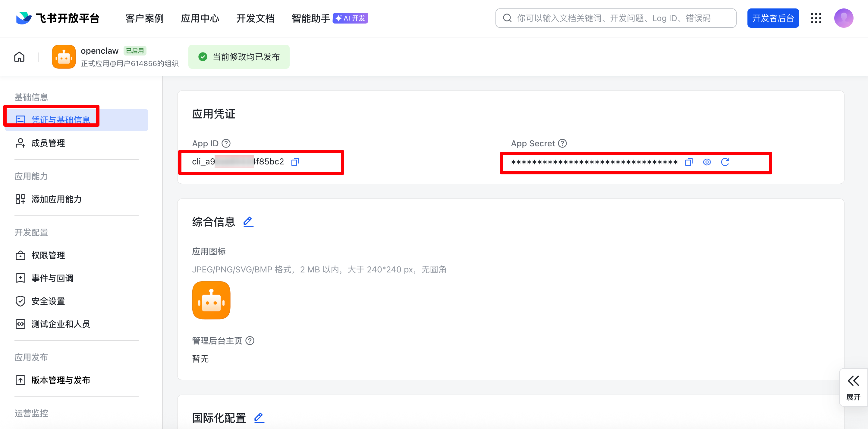
Task: Open 权限管理 in sidebar
Action: pyautogui.click(x=48, y=255)
